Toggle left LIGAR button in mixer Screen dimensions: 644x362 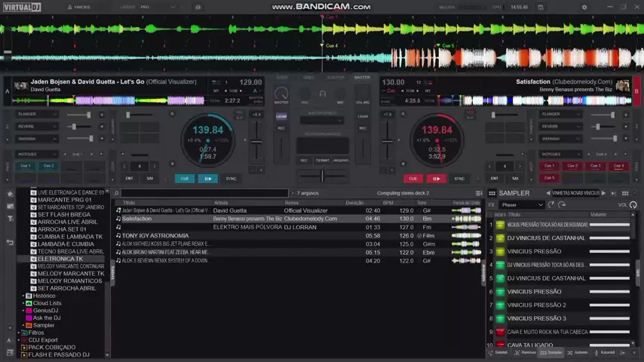pos(281,117)
